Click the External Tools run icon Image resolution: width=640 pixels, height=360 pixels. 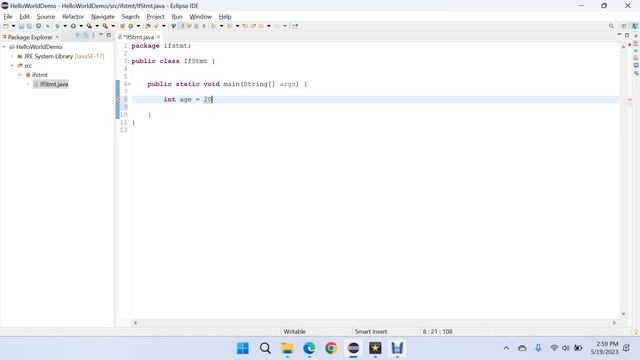[x=105, y=26]
